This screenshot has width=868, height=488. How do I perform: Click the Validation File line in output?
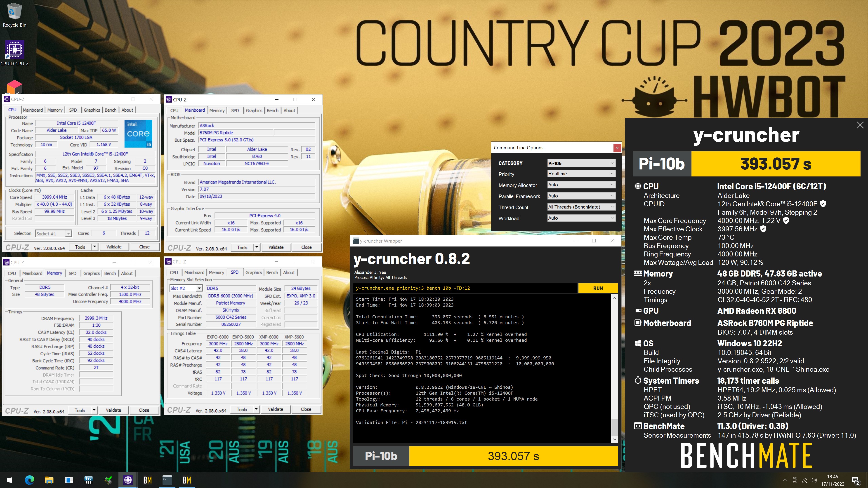point(411,423)
